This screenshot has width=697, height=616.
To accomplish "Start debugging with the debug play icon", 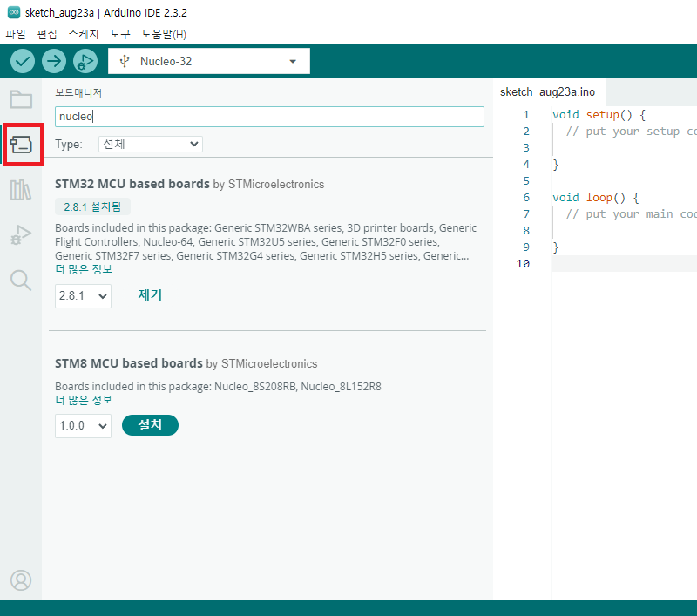I will 85,61.
